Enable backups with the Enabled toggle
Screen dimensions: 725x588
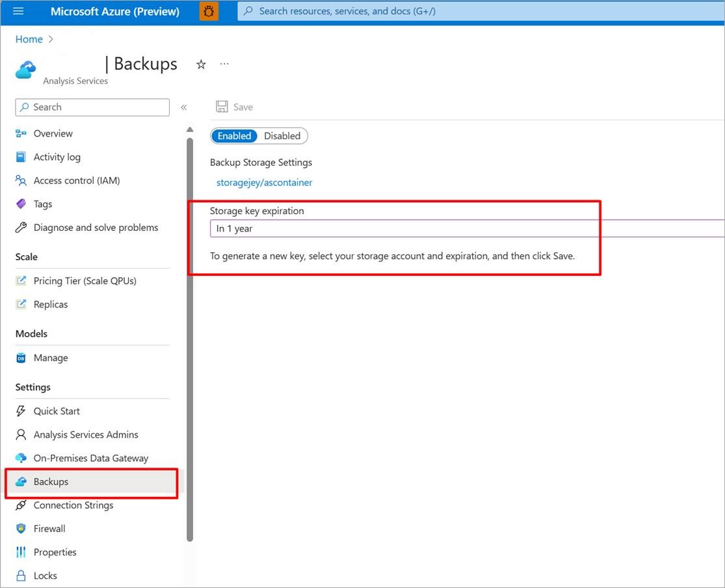(234, 136)
